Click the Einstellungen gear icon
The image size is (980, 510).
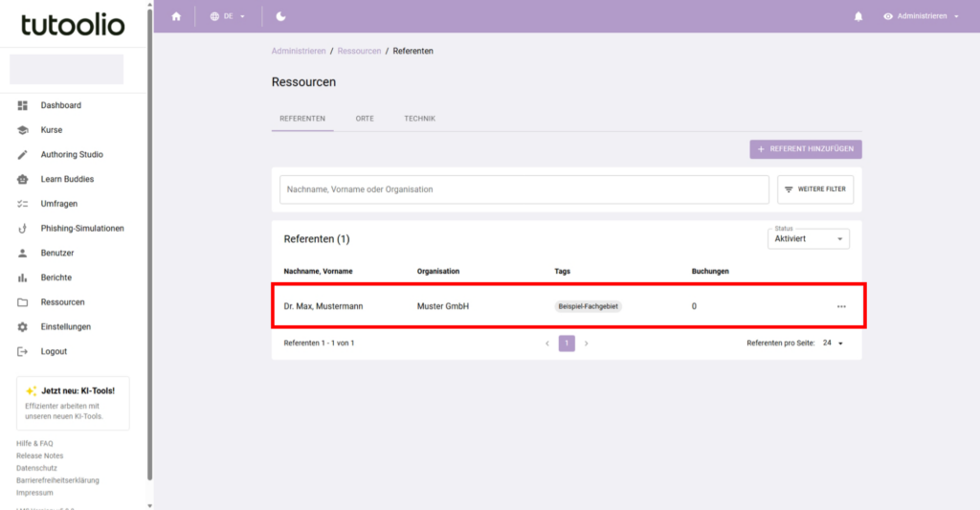tap(23, 326)
